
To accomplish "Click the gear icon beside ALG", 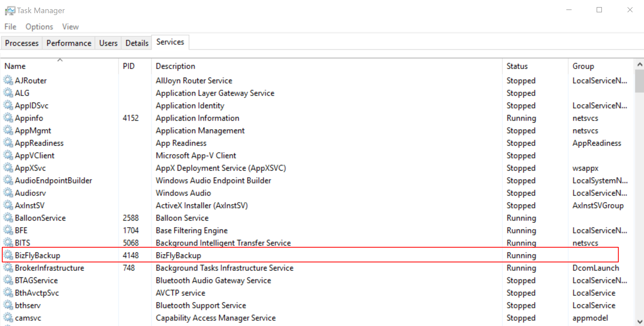I will click(x=8, y=93).
